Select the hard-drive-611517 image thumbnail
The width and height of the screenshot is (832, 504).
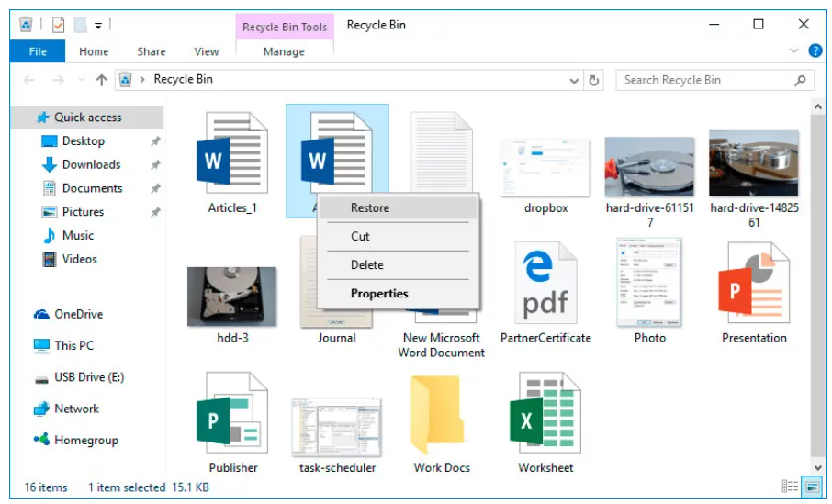click(x=649, y=167)
